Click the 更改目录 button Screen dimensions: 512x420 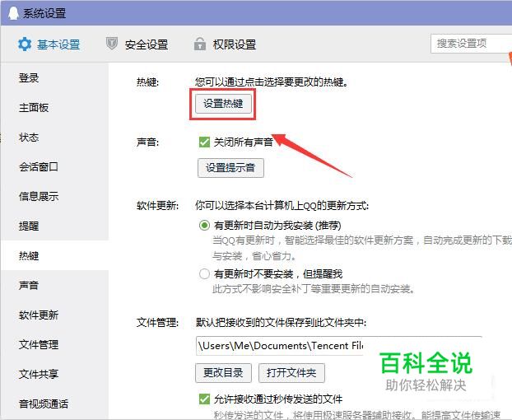(x=223, y=372)
